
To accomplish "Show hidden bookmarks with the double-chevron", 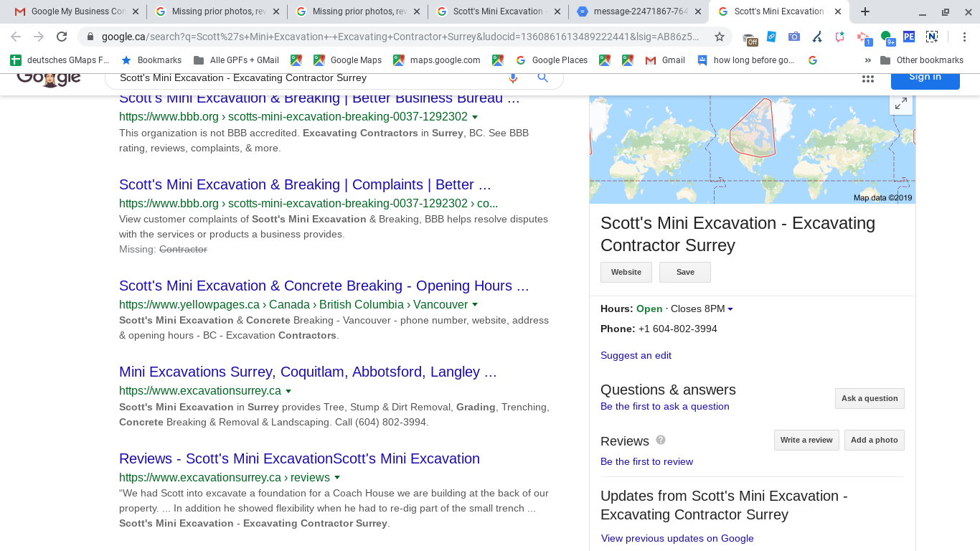I will click(868, 60).
